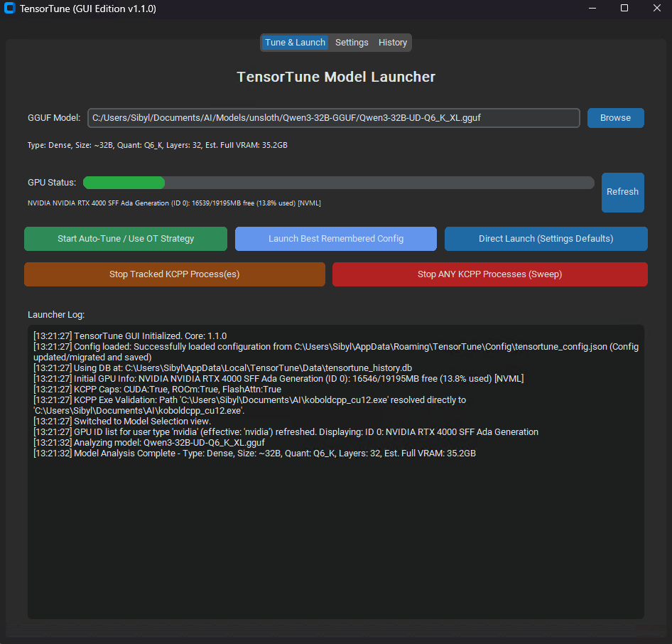Switch to the Tune & Launch tab

[295, 43]
